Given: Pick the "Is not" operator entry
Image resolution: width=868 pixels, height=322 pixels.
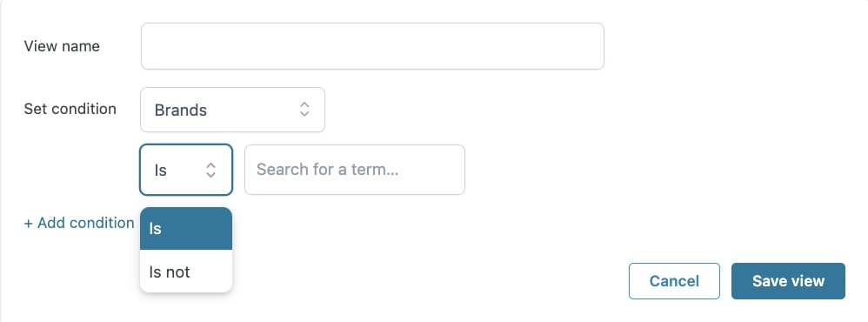Looking at the screenshot, I should click(x=186, y=272).
